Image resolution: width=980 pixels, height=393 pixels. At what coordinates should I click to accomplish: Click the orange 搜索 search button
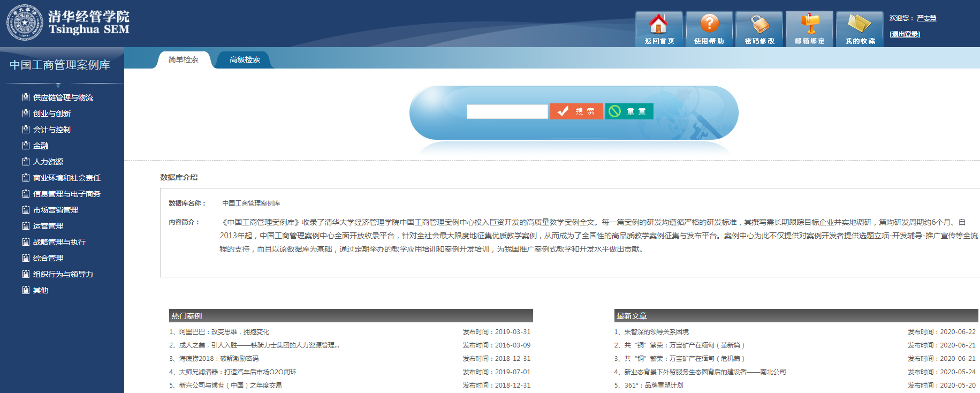point(576,111)
